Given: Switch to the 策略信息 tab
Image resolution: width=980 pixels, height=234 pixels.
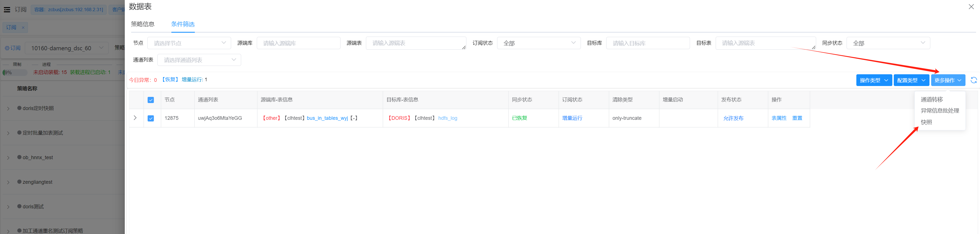Looking at the screenshot, I should [x=143, y=24].
